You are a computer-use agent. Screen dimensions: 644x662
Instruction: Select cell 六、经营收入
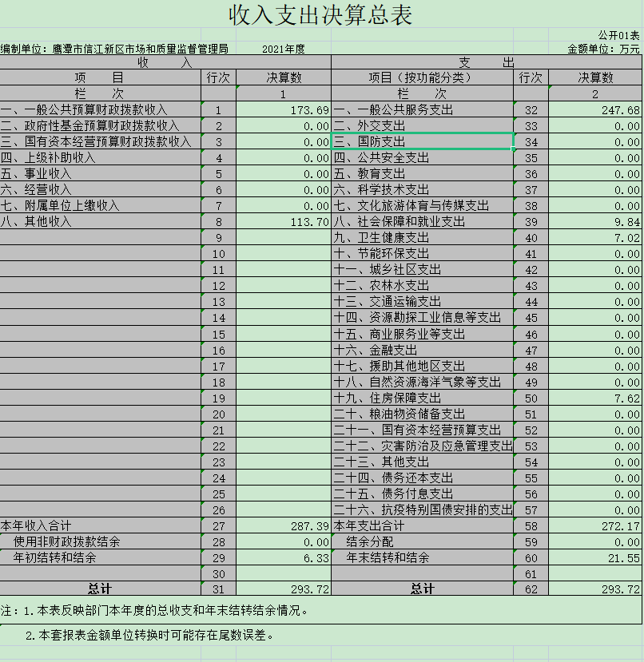(x=100, y=190)
